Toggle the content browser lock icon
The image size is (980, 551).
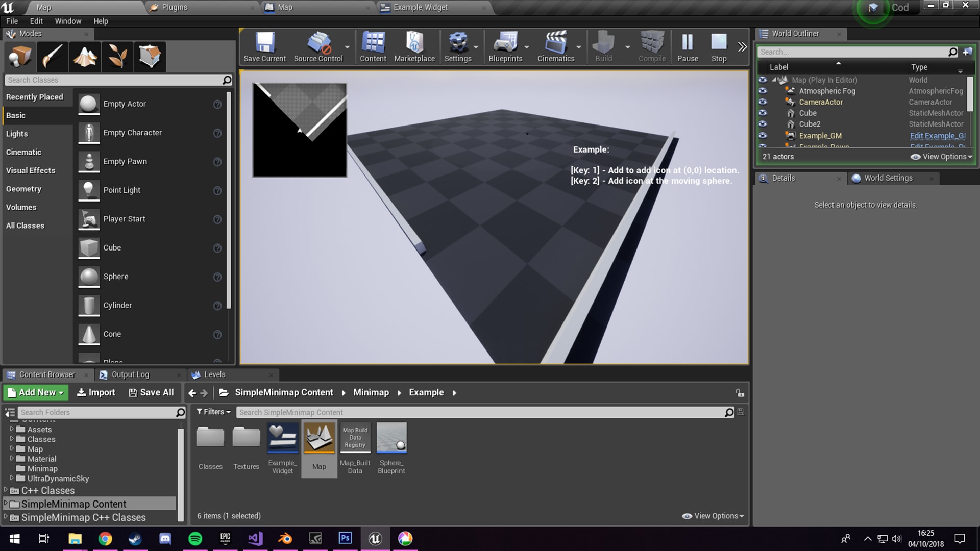740,393
